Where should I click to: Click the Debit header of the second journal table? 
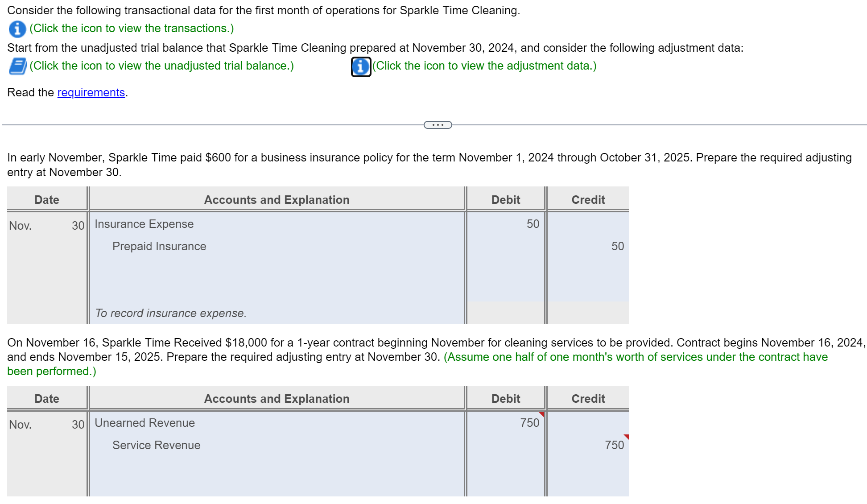click(x=505, y=398)
